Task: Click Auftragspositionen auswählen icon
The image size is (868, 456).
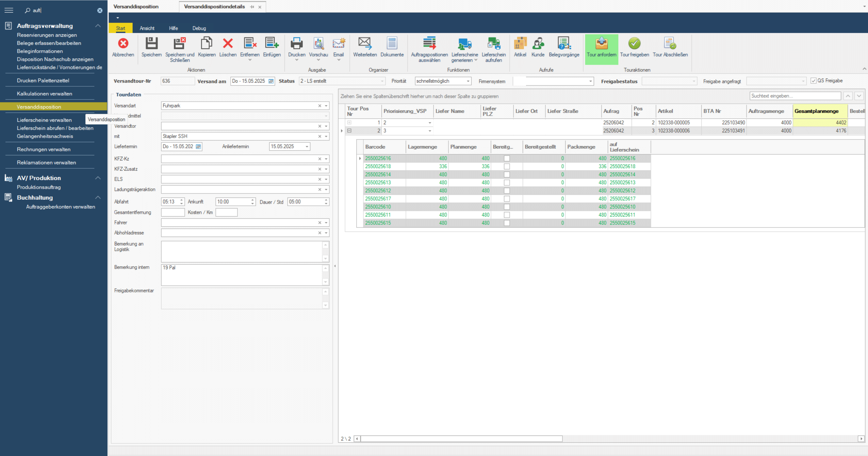Action: pyautogui.click(x=429, y=44)
